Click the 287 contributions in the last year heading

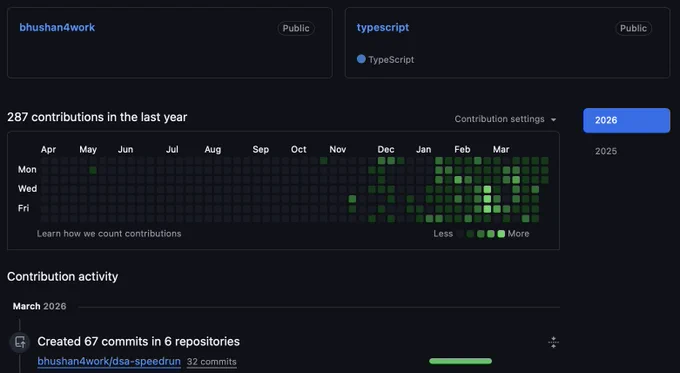click(97, 117)
